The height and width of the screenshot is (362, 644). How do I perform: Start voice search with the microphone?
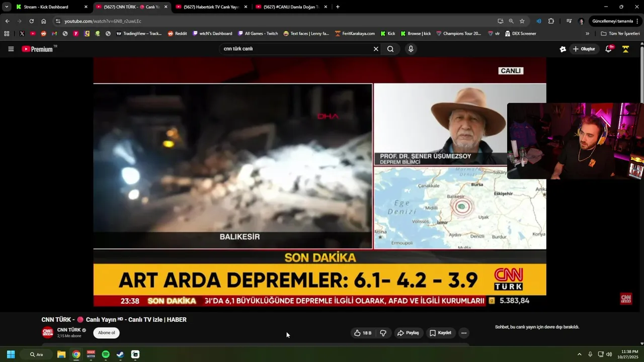pyautogui.click(x=411, y=49)
